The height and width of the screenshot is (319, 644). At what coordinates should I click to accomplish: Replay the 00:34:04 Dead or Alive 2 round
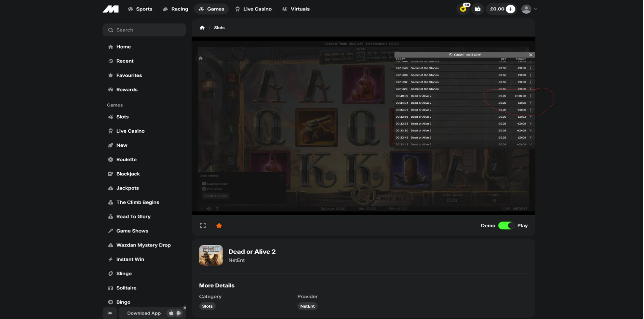point(530,103)
